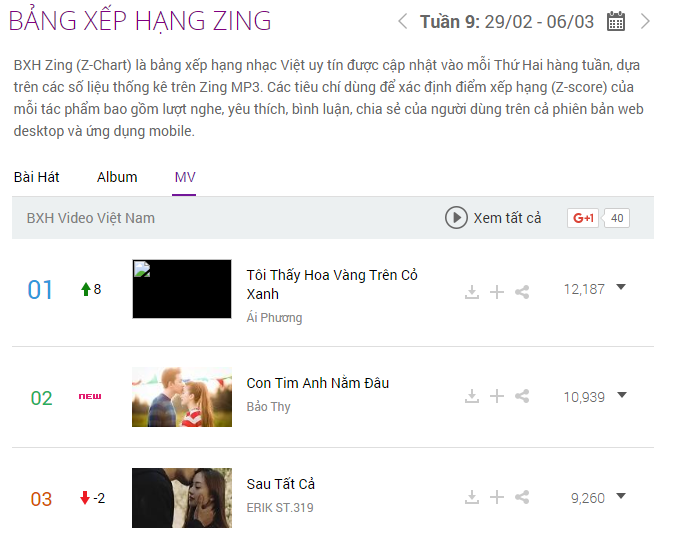Add Sau Tất Cả to playlist
This screenshot has height=535, width=675.
click(x=497, y=497)
